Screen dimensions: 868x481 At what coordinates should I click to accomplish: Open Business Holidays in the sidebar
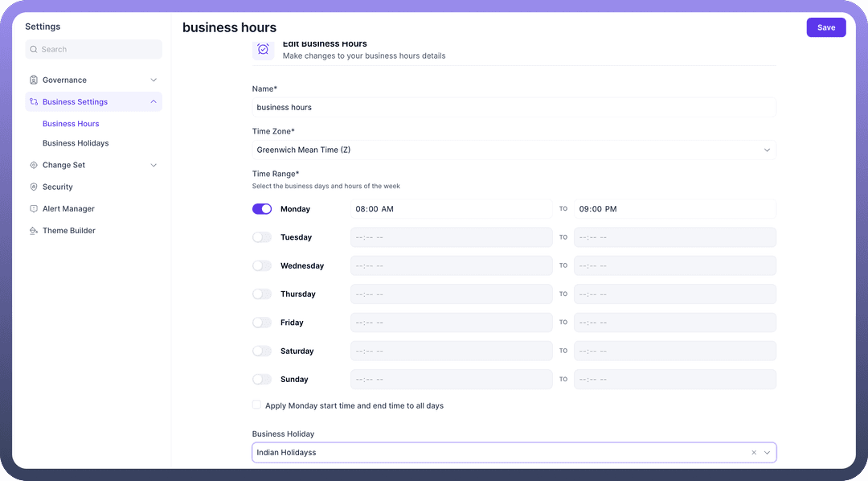76,143
